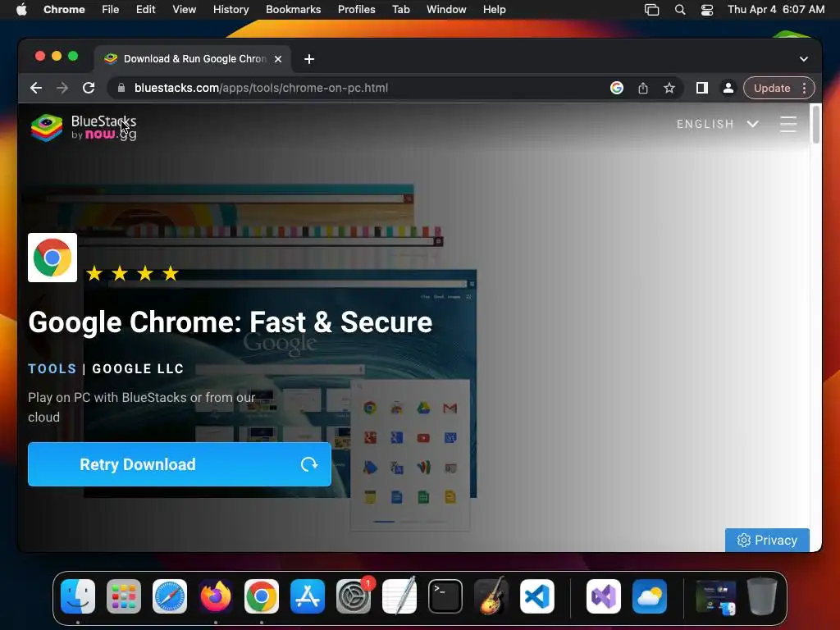840x630 pixels.
Task: Open the BlueStacks hamburger menu
Action: [x=788, y=125]
